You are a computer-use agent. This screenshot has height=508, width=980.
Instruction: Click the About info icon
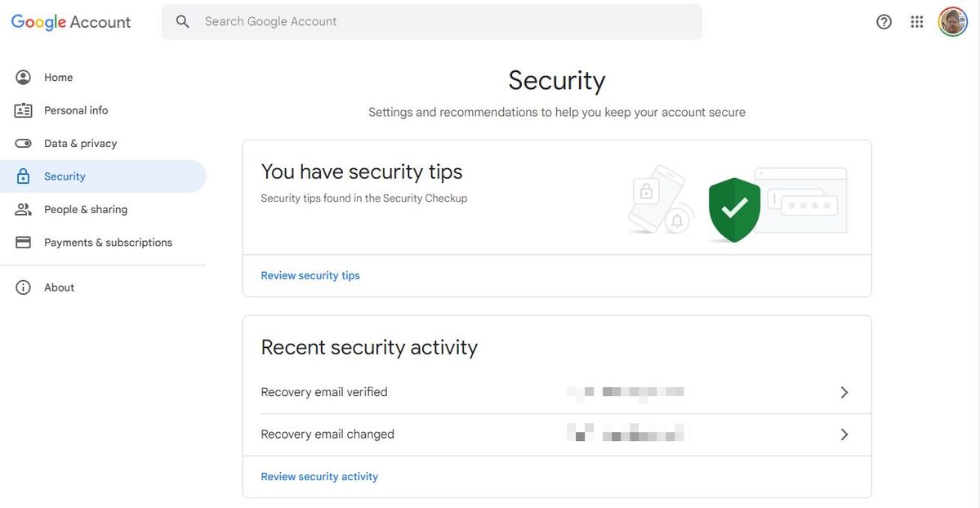point(23,287)
